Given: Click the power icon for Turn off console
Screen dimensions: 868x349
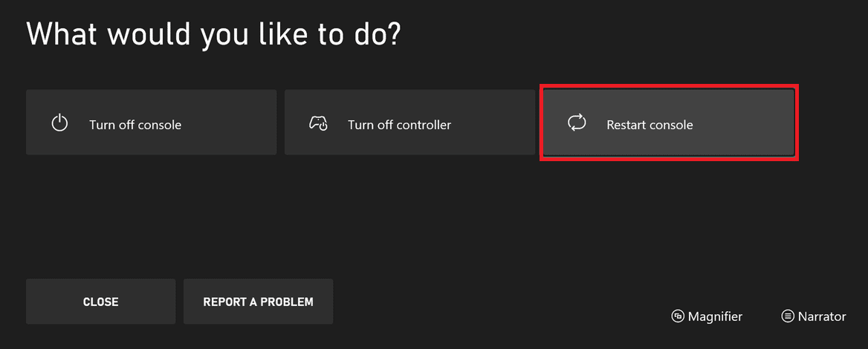Looking at the screenshot, I should click(59, 123).
